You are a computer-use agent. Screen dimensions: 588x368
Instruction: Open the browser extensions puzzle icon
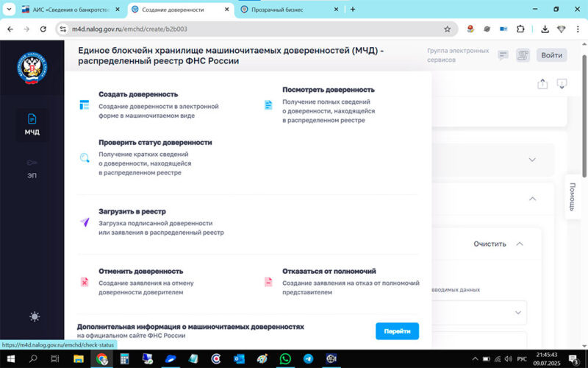(x=520, y=29)
